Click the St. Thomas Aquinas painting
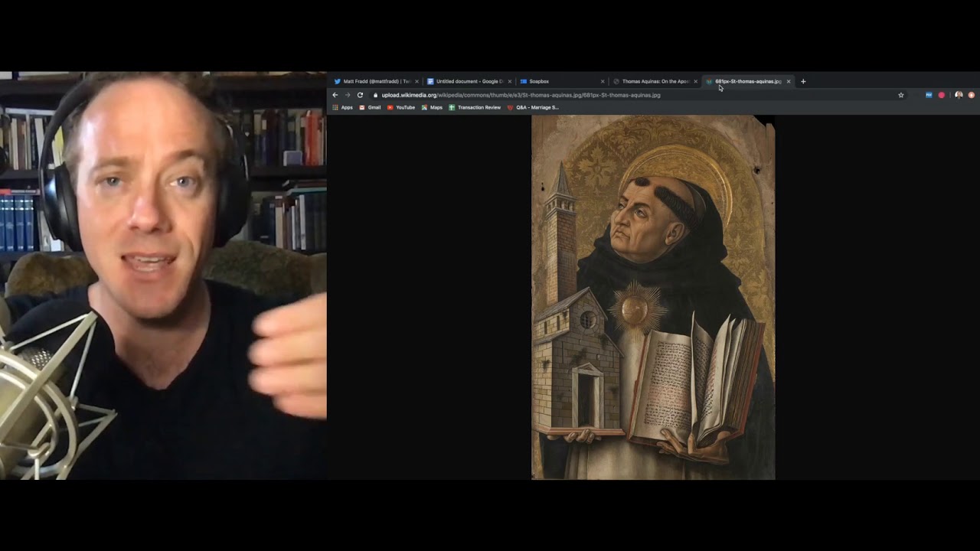 (x=653, y=298)
